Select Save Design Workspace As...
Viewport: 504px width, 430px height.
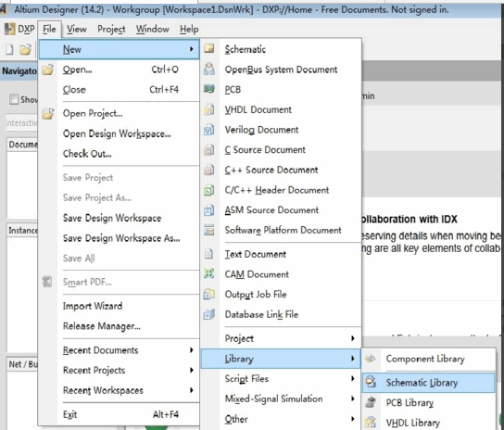[119, 238]
